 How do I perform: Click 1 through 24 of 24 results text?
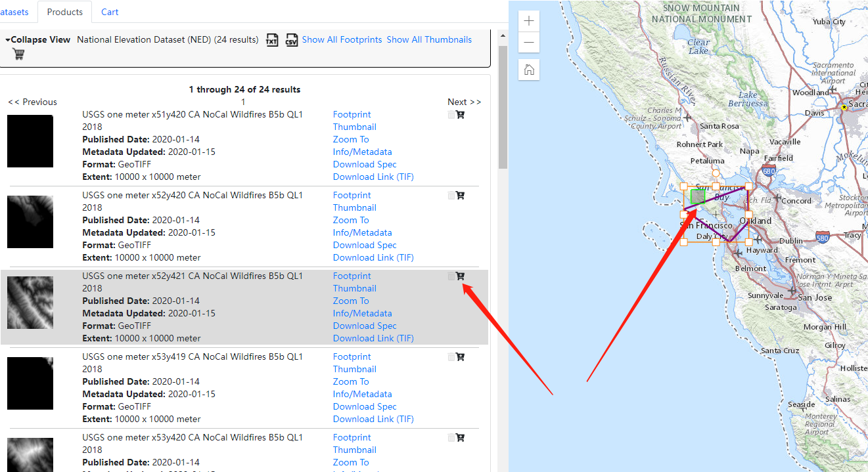[244, 89]
